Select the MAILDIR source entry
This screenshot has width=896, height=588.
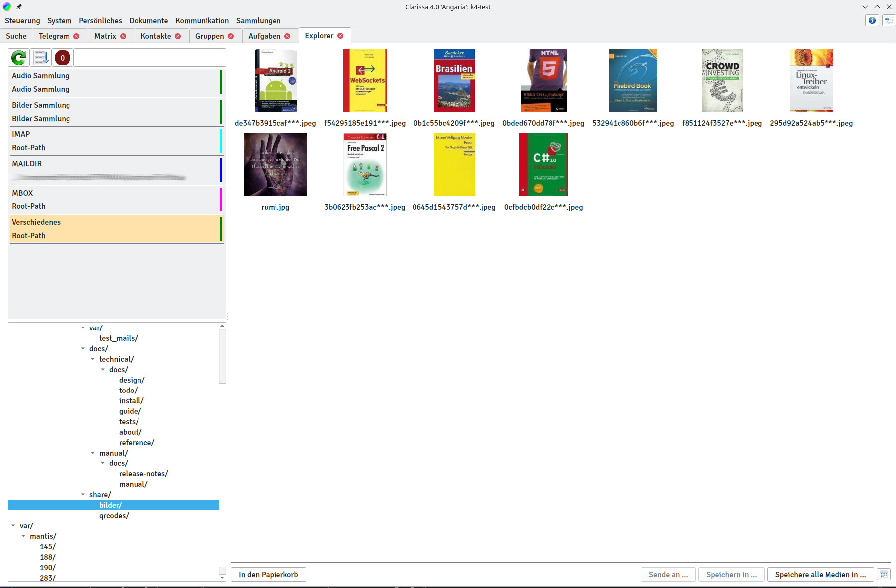[117, 170]
